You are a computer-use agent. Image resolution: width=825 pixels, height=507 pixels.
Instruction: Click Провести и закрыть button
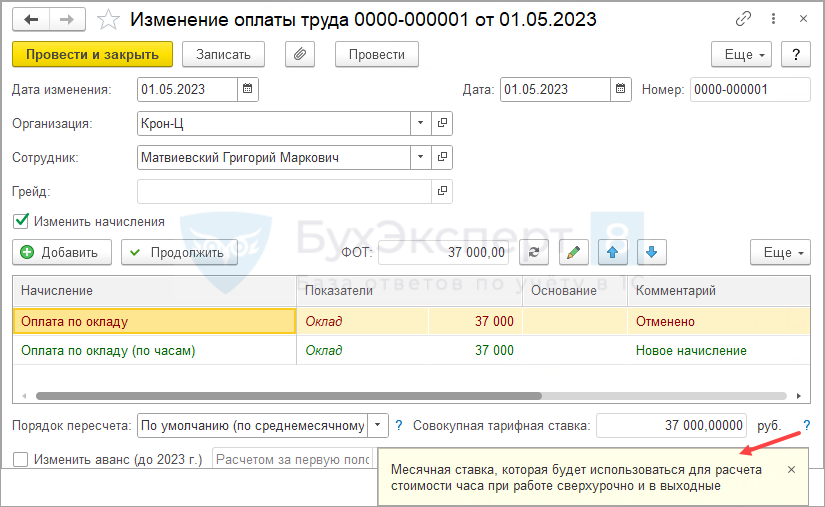(x=92, y=54)
